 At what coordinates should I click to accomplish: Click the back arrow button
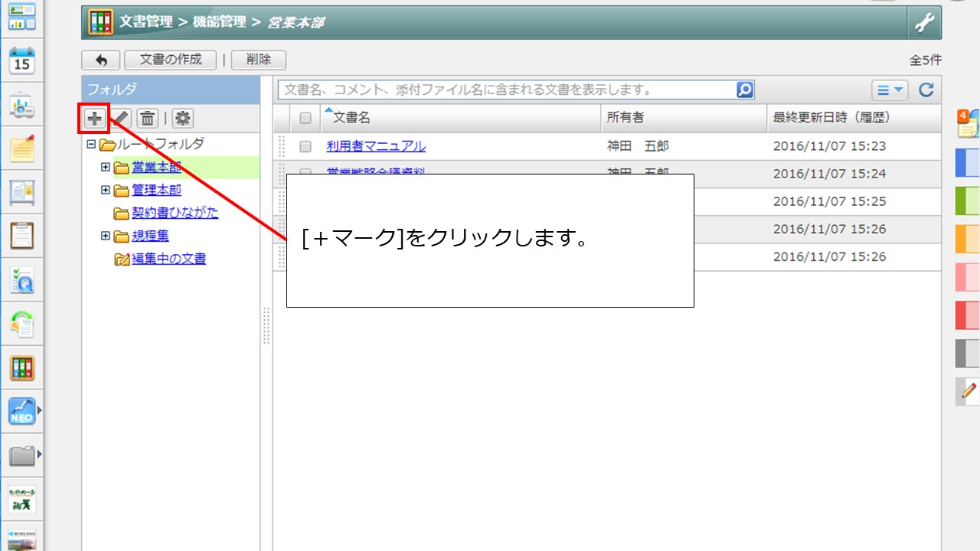(100, 60)
